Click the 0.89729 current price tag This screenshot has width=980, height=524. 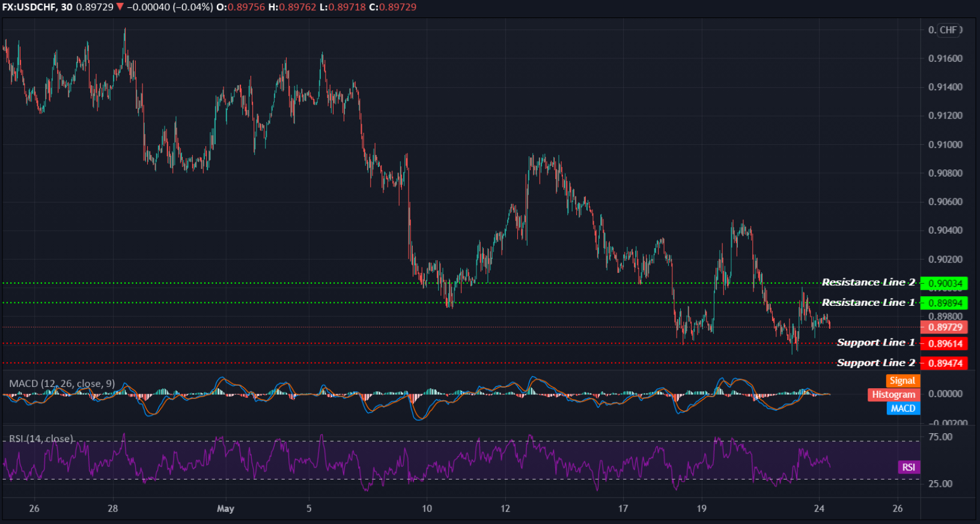[x=944, y=327]
